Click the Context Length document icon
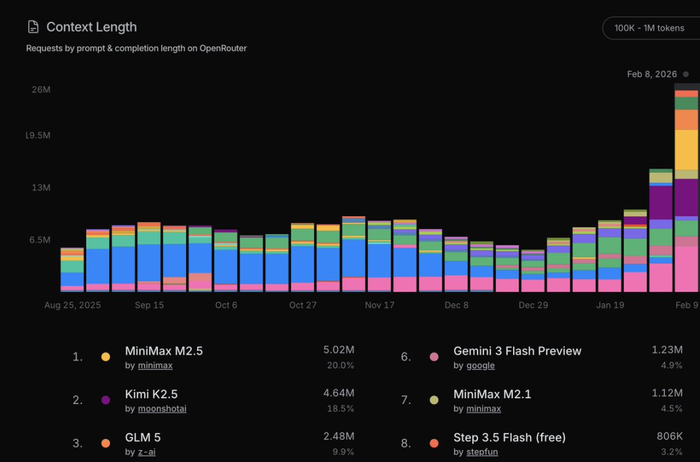This screenshot has width=700, height=462. (33, 27)
